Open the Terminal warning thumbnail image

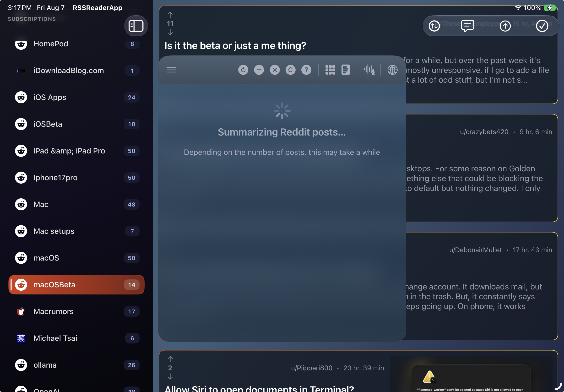click(471, 374)
